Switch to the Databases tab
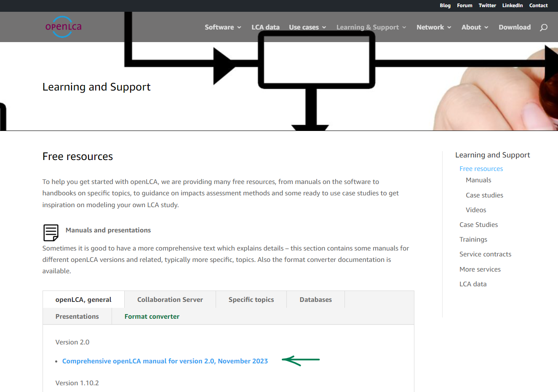Image resolution: width=558 pixels, height=392 pixels. click(316, 299)
